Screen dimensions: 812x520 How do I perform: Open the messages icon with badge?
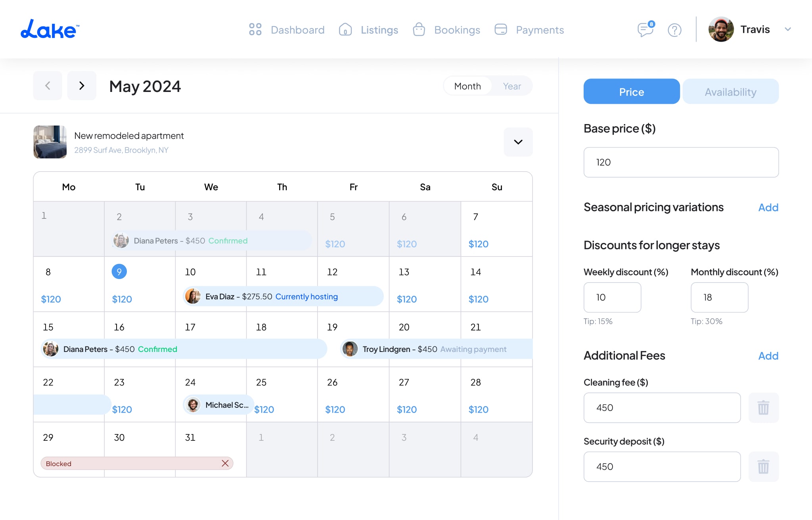click(646, 29)
